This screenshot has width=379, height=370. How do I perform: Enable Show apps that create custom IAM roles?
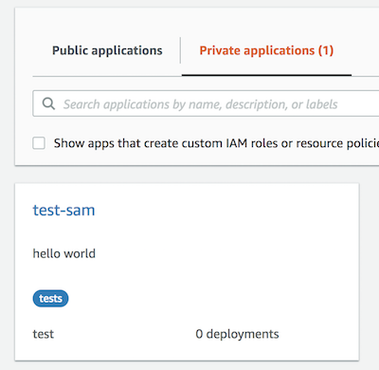click(39, 143)
